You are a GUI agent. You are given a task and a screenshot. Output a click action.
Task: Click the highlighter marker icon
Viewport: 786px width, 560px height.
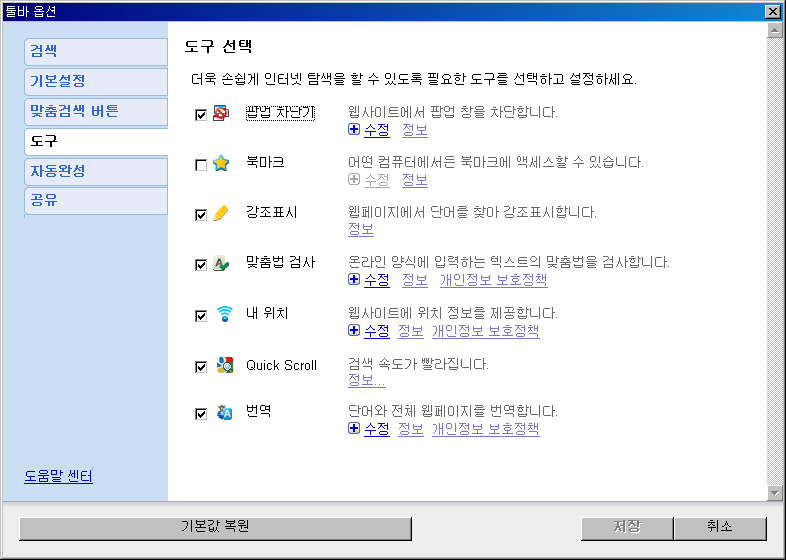(x=221, y=213)
